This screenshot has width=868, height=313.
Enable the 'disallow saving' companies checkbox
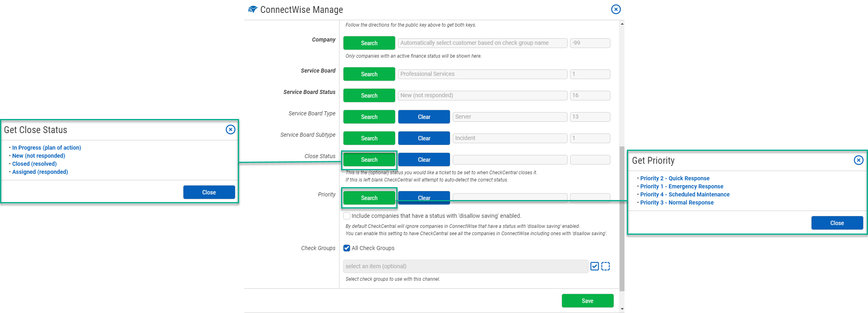click(x=347, y=216)
